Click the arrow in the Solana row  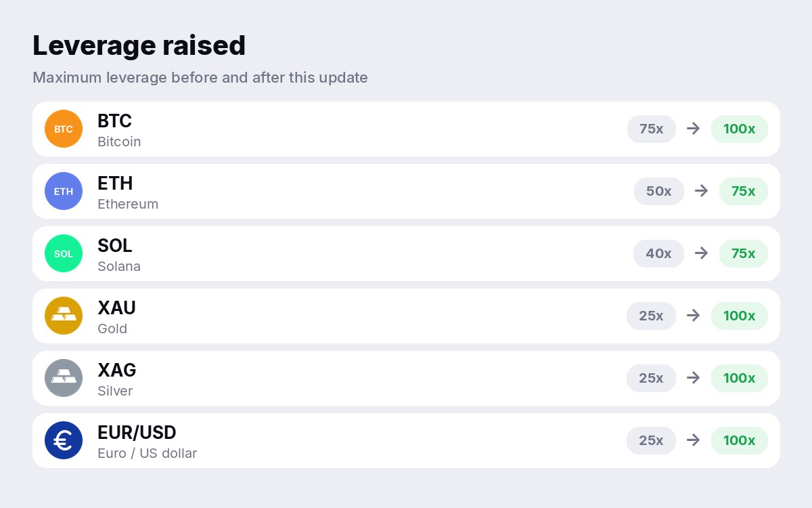[x=702, y=253]
